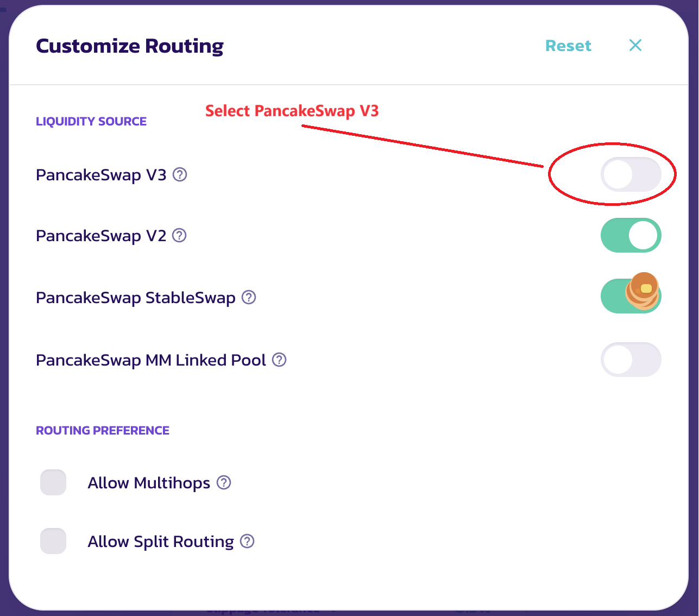Screen dimensions: 699x616
Task: Enable the PancakeSwap V3 toggle
Action: (631, 175)
